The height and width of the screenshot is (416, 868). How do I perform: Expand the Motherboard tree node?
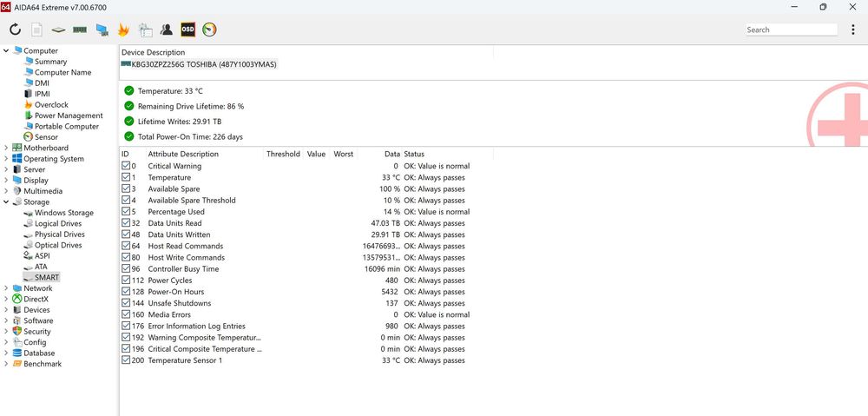point(6,149)
